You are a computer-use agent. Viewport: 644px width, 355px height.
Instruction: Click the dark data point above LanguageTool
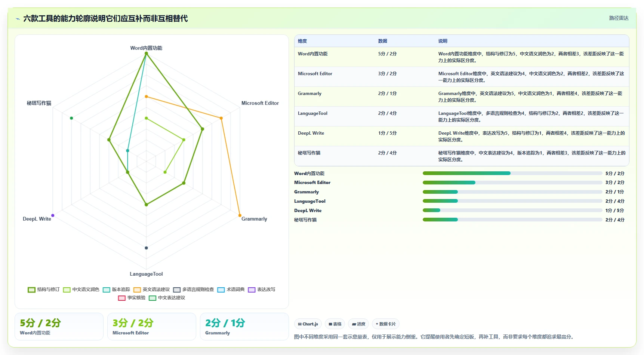click(x=146, y=248)
